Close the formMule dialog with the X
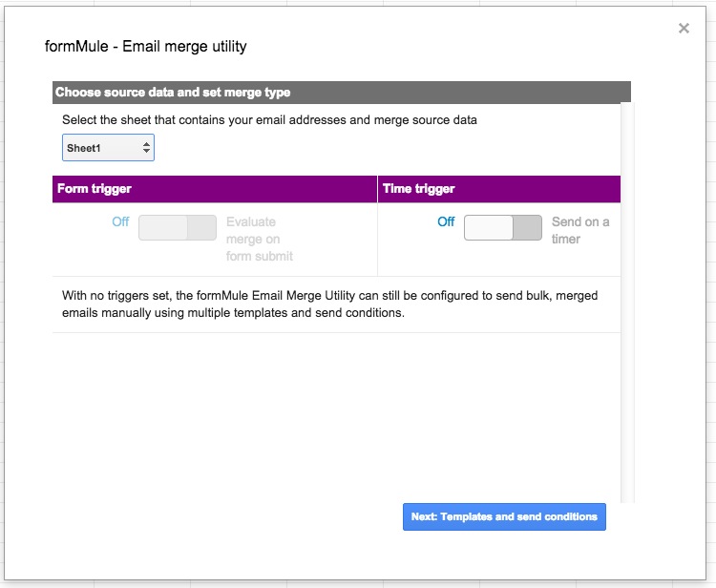This screenshot has width=716, height=588. tap(684, 29)
